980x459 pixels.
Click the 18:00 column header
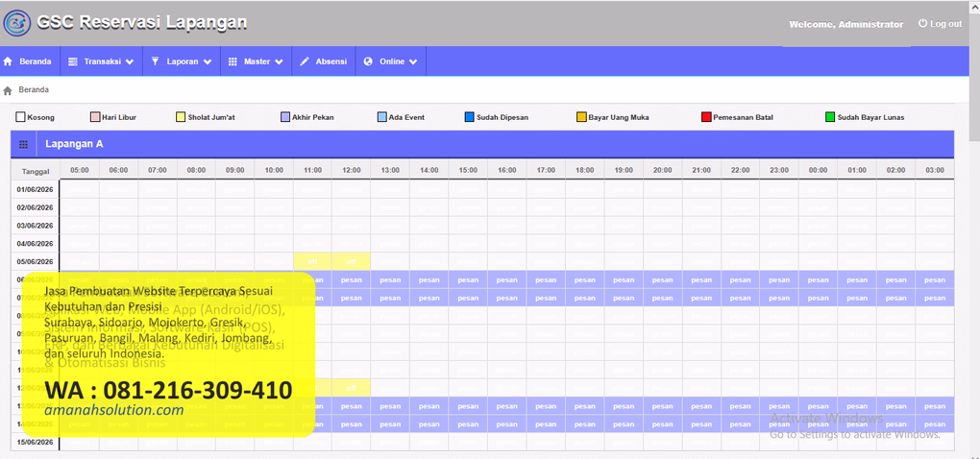pyautogui.click(x=584, y=171)
